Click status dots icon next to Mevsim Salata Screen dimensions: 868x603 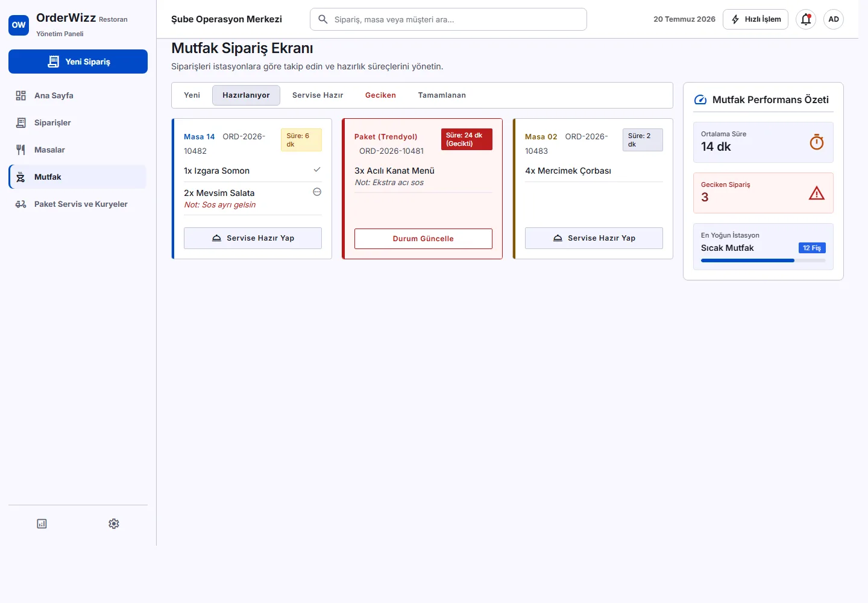(x=317, y=192)
